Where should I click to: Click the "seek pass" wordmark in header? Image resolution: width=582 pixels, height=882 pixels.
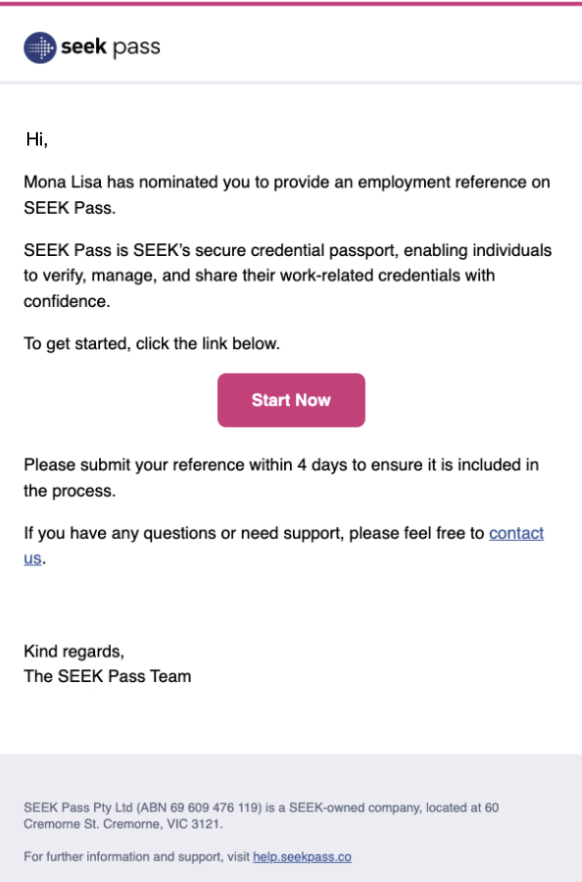[x=111, y=47]
